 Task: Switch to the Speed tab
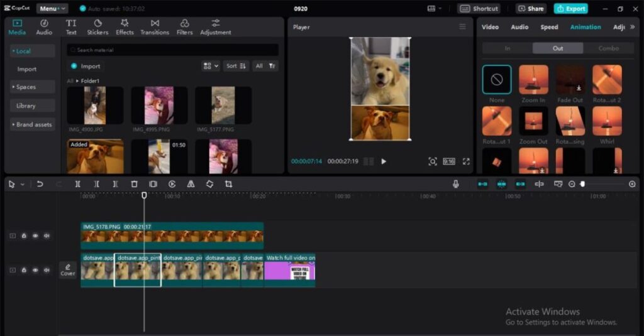point(549,27)
